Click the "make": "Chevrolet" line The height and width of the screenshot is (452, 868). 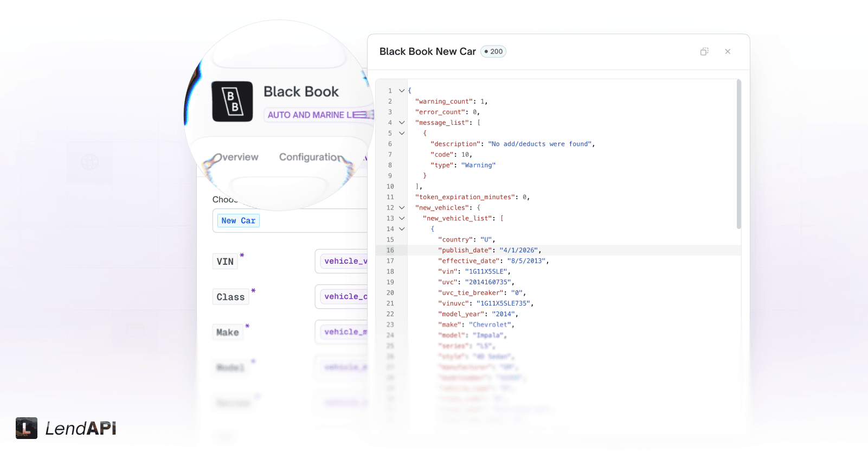click(476, 324)
